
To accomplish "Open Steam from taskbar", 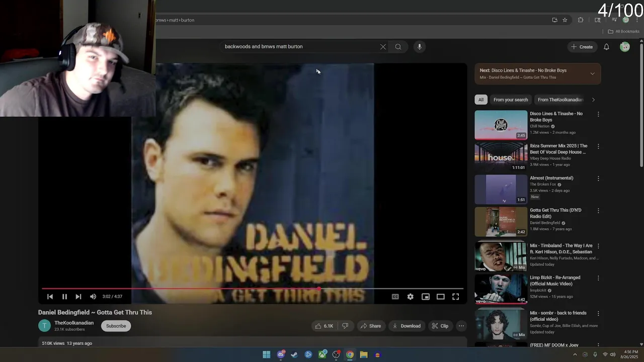I will (x=294, y=354).
